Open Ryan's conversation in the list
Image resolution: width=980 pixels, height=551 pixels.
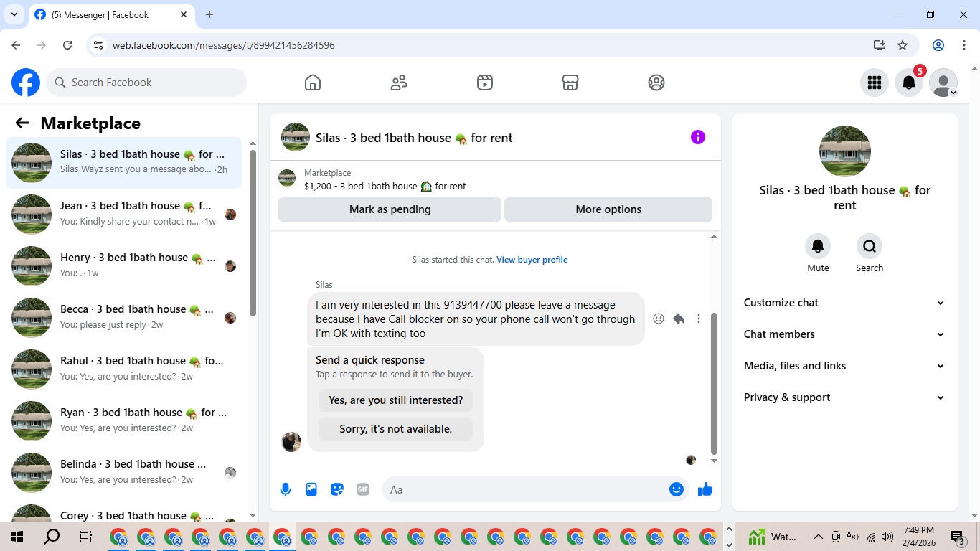click(123, 421)
